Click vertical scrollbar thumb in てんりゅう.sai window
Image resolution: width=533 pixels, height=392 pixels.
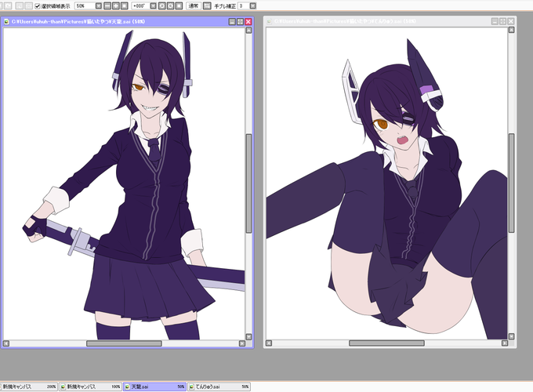point(512,183)
